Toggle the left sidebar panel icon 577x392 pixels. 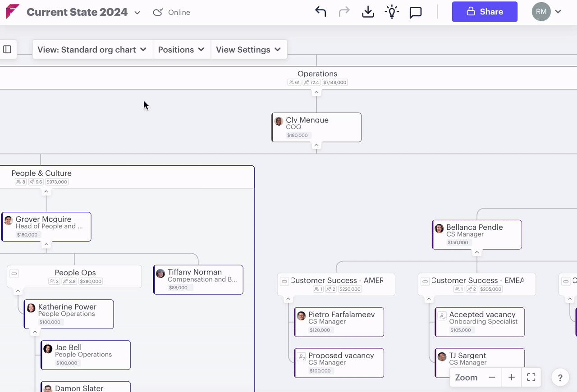[7, 50]
